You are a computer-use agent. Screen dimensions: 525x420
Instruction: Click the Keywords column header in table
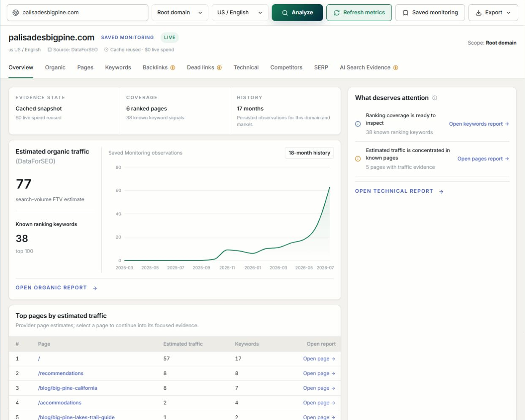tap(247, 344)
